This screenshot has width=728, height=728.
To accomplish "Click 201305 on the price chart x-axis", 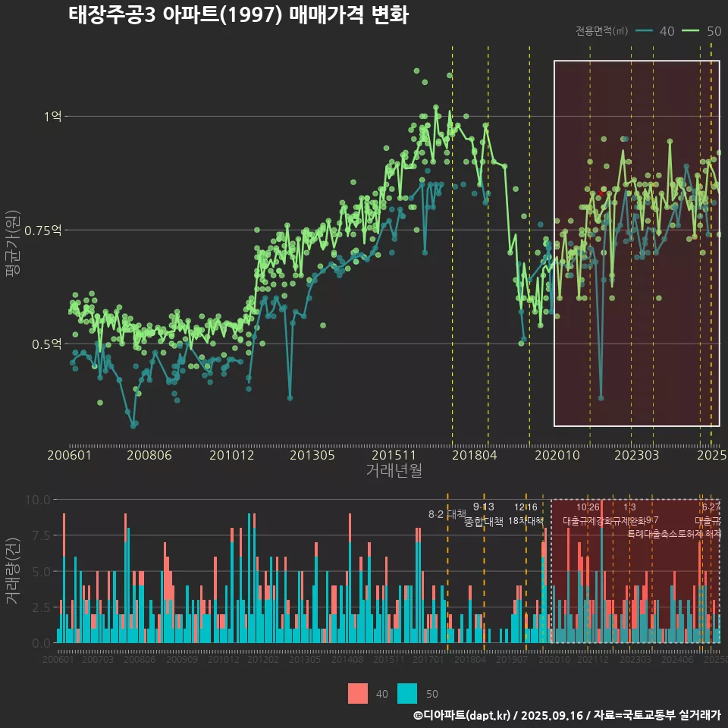I will (x=312, y=455).
